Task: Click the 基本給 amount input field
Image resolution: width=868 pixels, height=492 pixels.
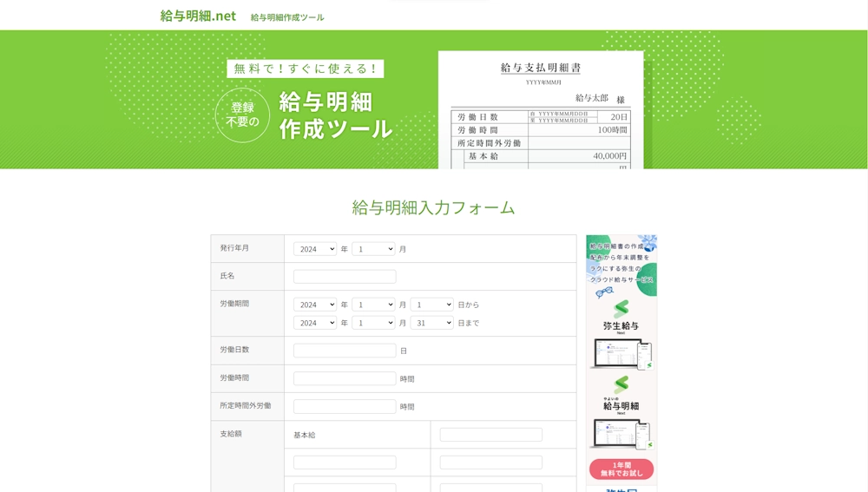Action: click(x=490, y=435)
